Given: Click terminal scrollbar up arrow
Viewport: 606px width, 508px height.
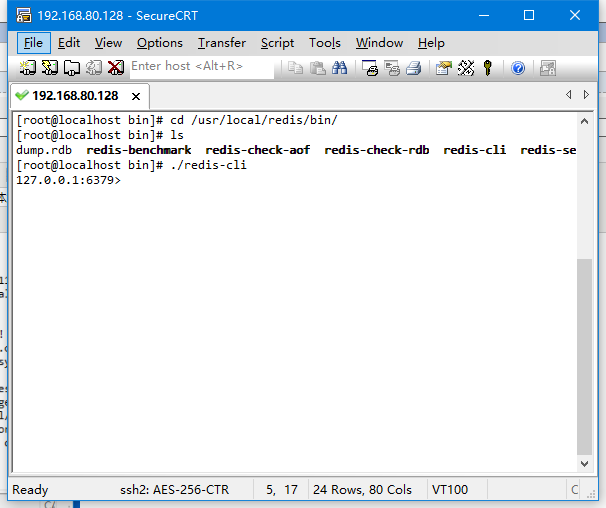Looking at the screenshot, I should tap(584, 121).
